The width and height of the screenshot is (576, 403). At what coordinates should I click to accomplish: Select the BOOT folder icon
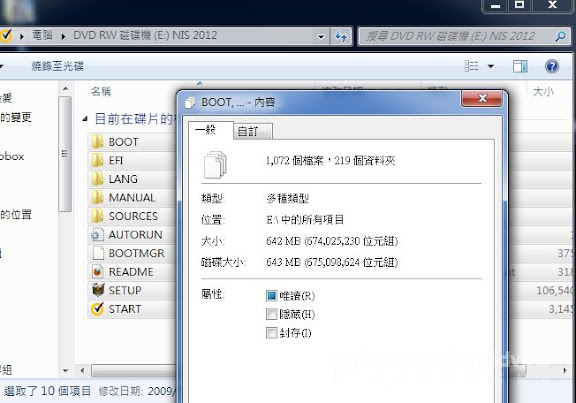click(97, 141)
